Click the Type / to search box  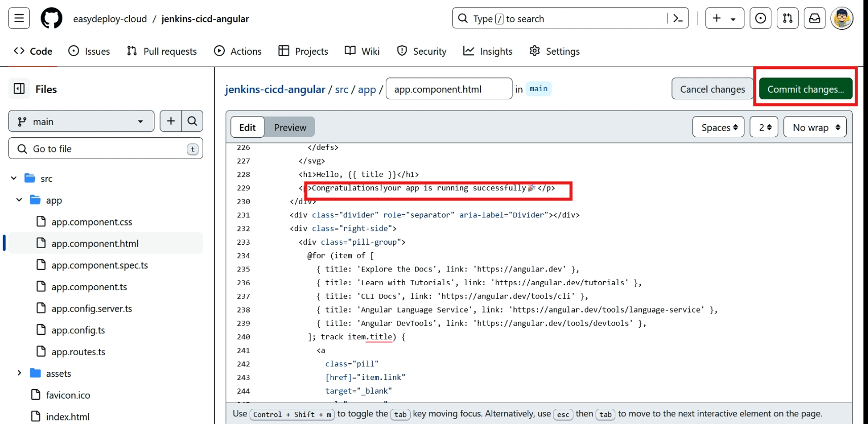pos(570,19)
